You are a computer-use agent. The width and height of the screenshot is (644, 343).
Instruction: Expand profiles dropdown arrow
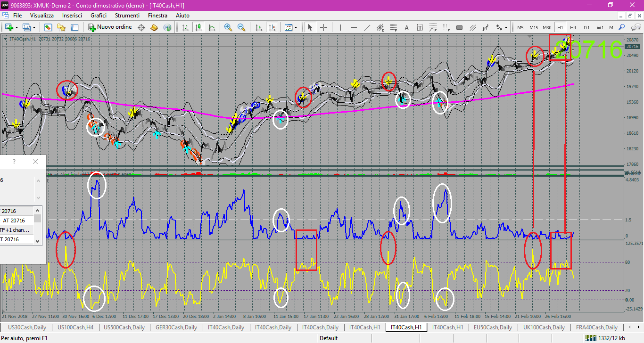coord(34,27)
